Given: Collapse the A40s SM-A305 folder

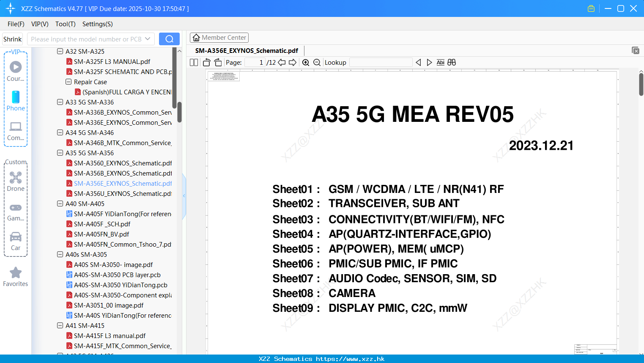Looking at the screenshot, I should (x=60, y=254).
